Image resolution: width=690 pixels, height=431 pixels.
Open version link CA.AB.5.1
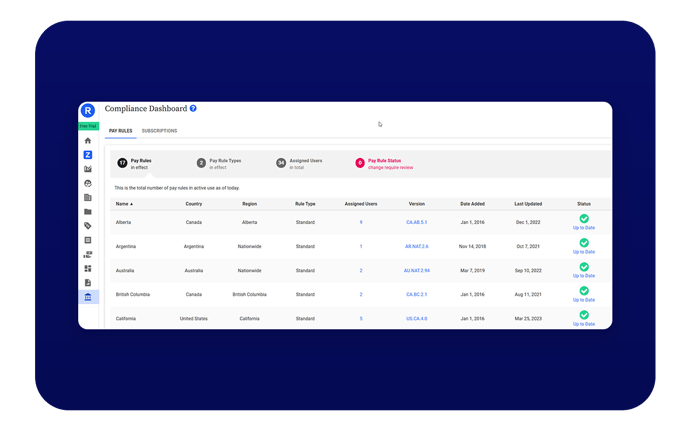pyautogui.click(x=417, y=222)
